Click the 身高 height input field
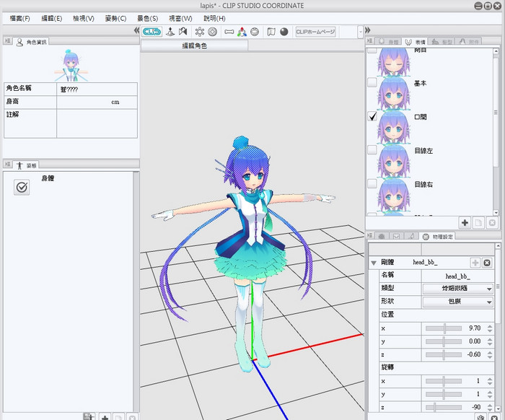Screen dimensions: 505x420 [x=97, y=102]
